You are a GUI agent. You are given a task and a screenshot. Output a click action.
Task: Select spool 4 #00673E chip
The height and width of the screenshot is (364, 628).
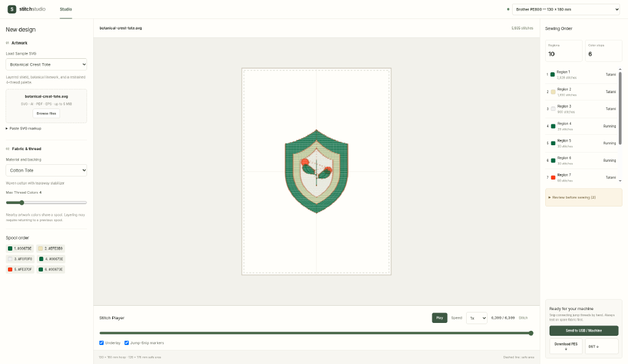(x=51, y=259)
